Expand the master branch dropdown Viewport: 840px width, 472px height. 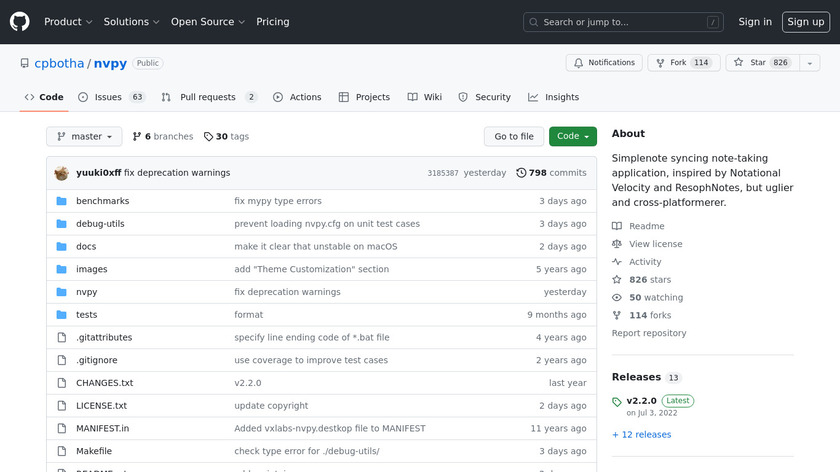84,137
